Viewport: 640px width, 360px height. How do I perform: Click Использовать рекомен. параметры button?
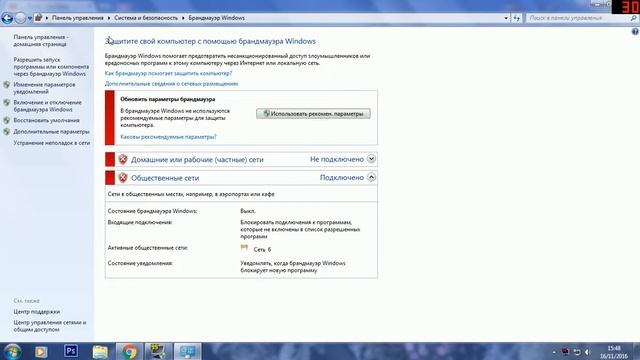tap(313, 114)
